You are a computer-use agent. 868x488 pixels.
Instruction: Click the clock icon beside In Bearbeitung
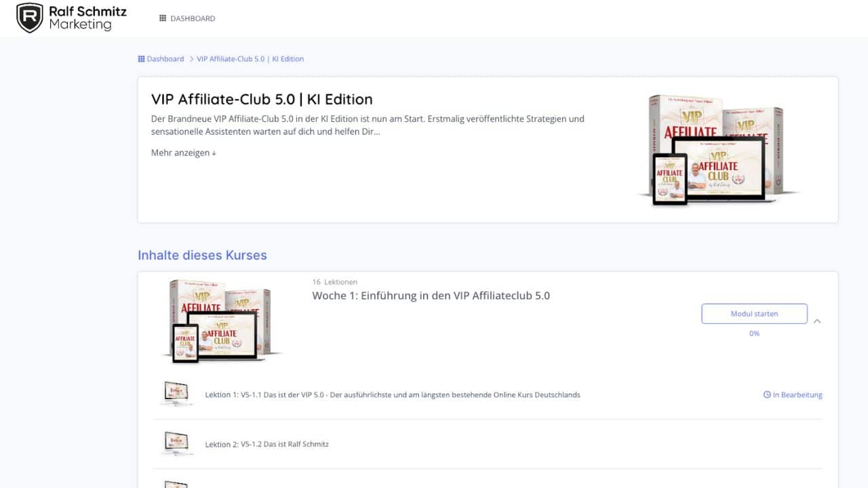pos(767,394)
